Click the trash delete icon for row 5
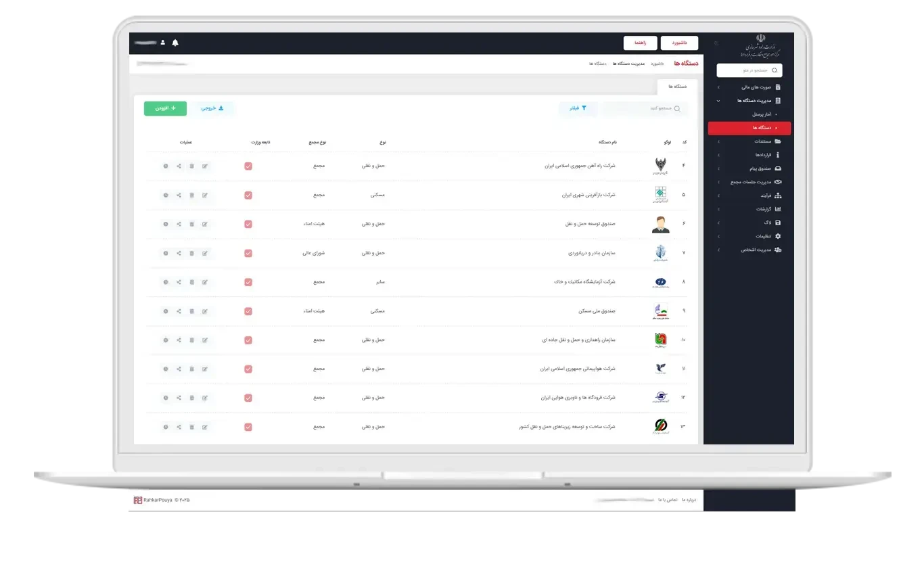Screen dimensions: 924x575 click(191, 195)
